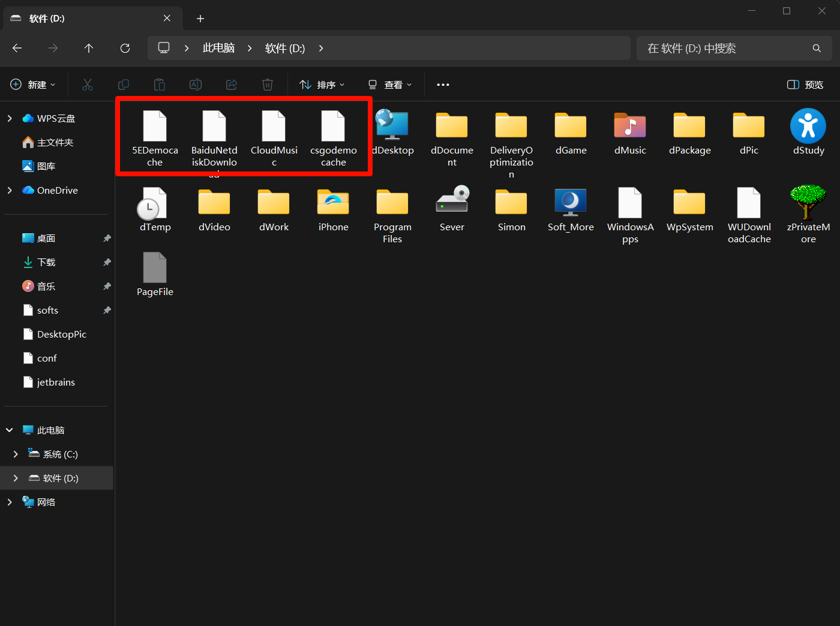This screenshot has width=840, height=626.
Task: Refresh the current folder view
Action: pos(125,48)
